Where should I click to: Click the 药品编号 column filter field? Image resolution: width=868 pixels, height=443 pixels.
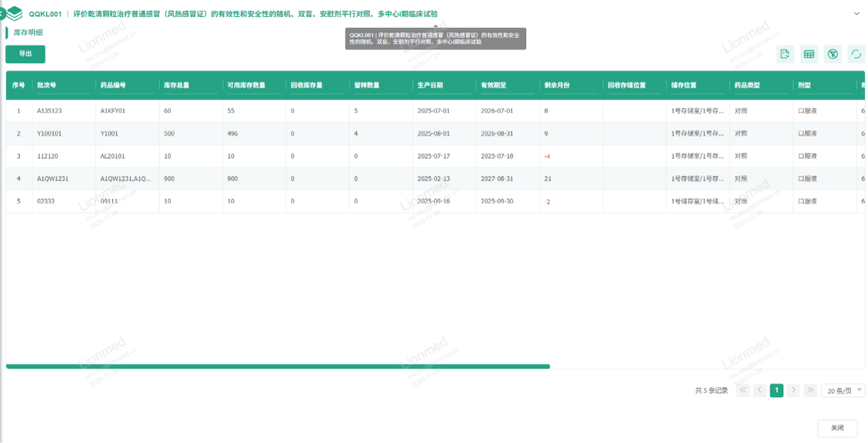126,94
